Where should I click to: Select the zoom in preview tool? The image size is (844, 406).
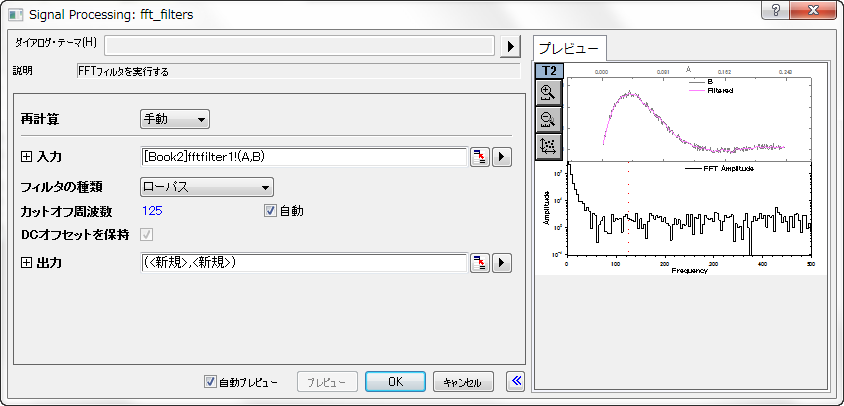[548, 92]
